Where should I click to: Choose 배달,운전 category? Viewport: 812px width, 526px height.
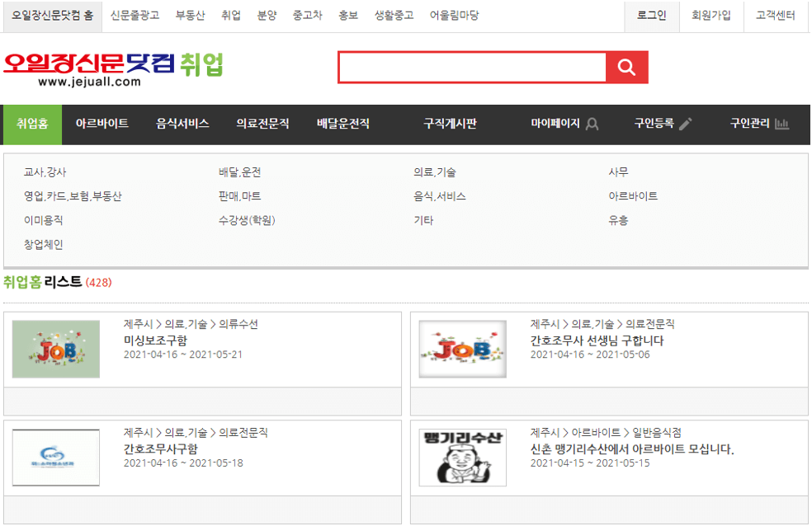point(240,172)
